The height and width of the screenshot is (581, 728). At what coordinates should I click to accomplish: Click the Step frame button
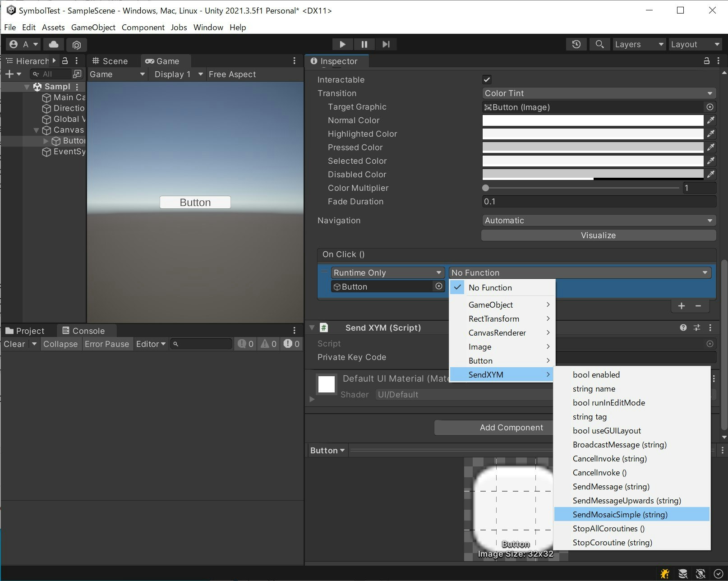(386, 44)
